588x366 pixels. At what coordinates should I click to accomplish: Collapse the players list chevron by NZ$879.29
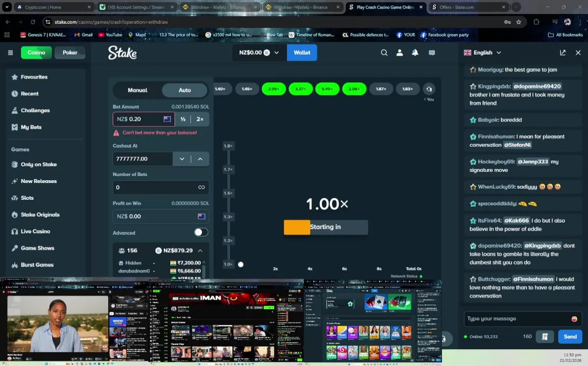(200, 251)
